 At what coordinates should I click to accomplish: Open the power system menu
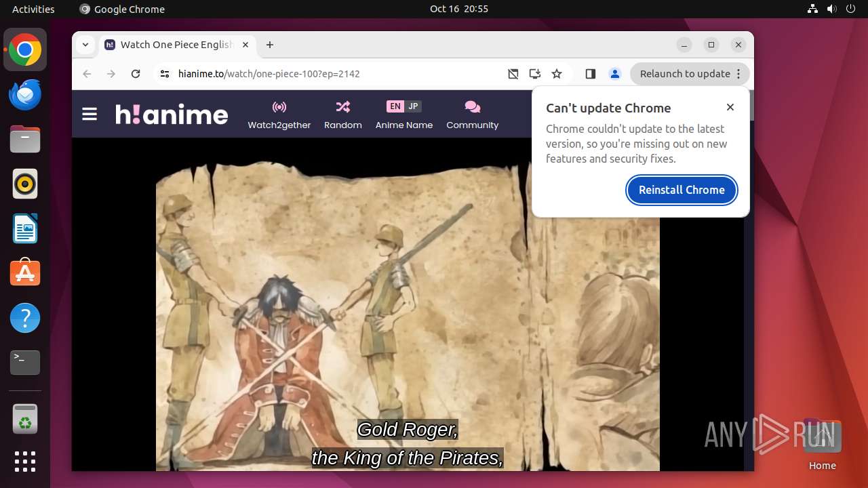pyautogui.click(x=852, y=9)
